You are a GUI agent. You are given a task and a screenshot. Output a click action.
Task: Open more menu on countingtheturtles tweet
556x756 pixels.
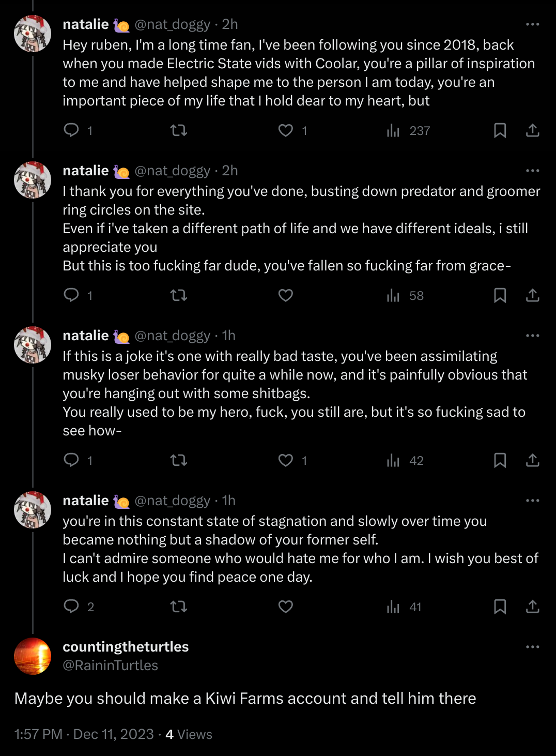coord(532,647)
